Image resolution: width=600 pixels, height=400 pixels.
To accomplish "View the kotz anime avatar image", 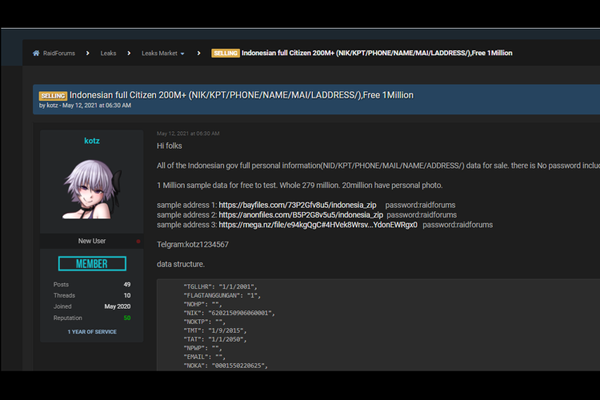I will click(91, 191).
